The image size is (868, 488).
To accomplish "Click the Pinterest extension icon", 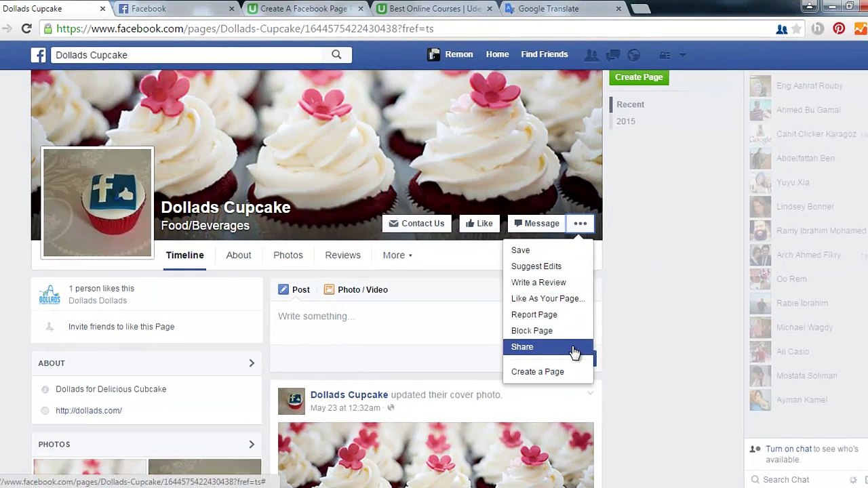I will coord(839,29).
